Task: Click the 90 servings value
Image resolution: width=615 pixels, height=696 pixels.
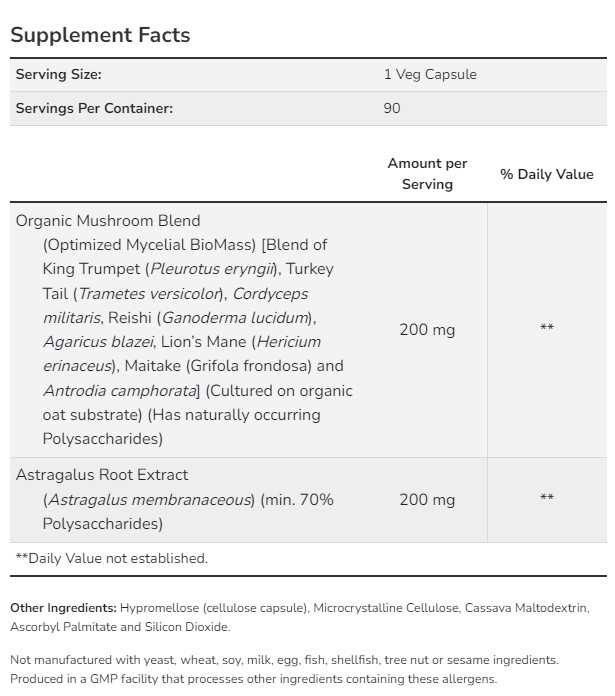Action: pyautogui.click(x=392, y=108)
